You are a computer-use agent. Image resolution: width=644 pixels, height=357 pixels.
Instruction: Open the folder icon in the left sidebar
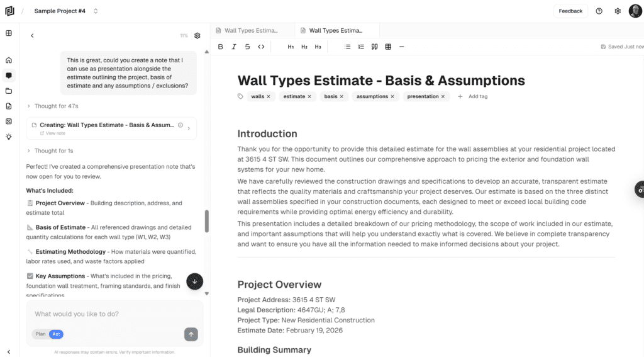tap(9, 91)
